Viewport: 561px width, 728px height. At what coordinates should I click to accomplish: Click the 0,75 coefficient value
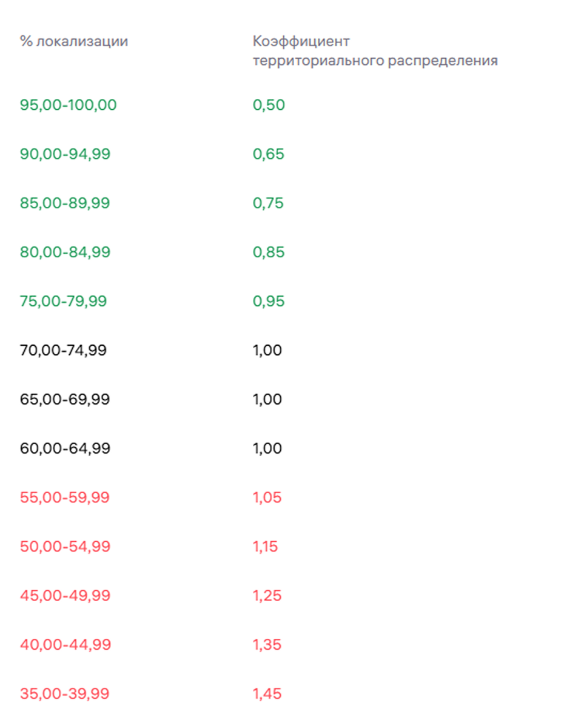click(268, 203)
